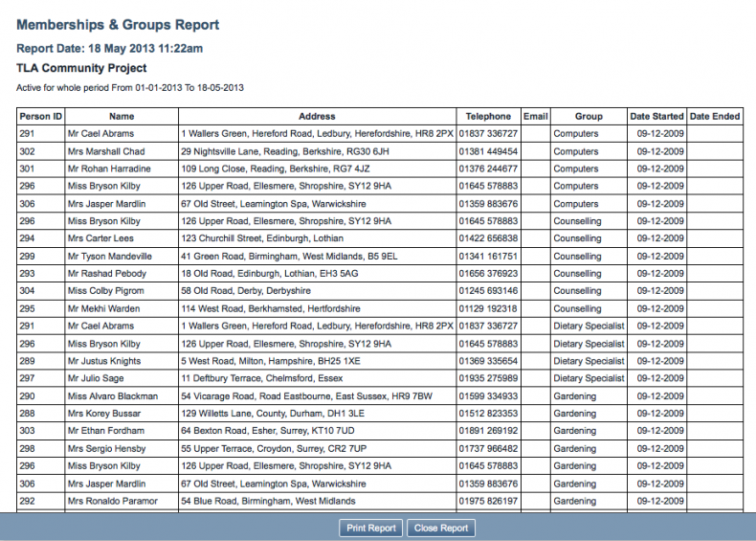Select name Mr Ethan Fordham
This screenshot has width=756, height=541.
click(x=106, y=431)
